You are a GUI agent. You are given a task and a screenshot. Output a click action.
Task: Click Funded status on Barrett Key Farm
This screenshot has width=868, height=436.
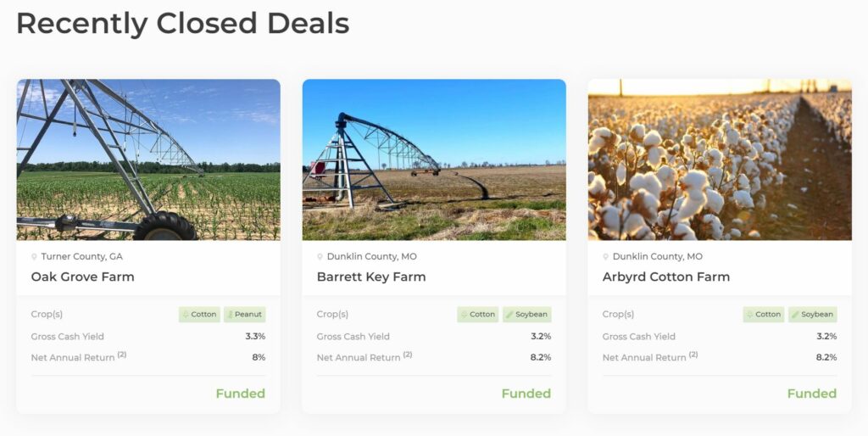click(526, 394)
